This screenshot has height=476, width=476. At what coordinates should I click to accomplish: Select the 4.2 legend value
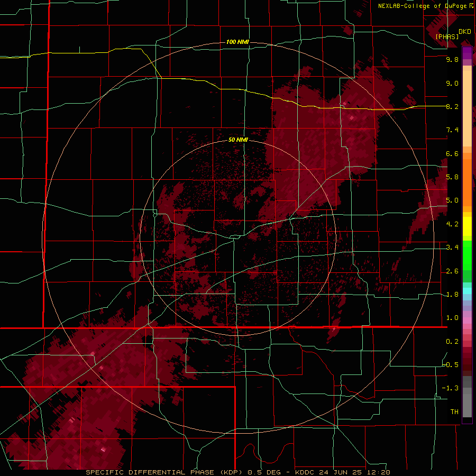(x=452, y=224)
